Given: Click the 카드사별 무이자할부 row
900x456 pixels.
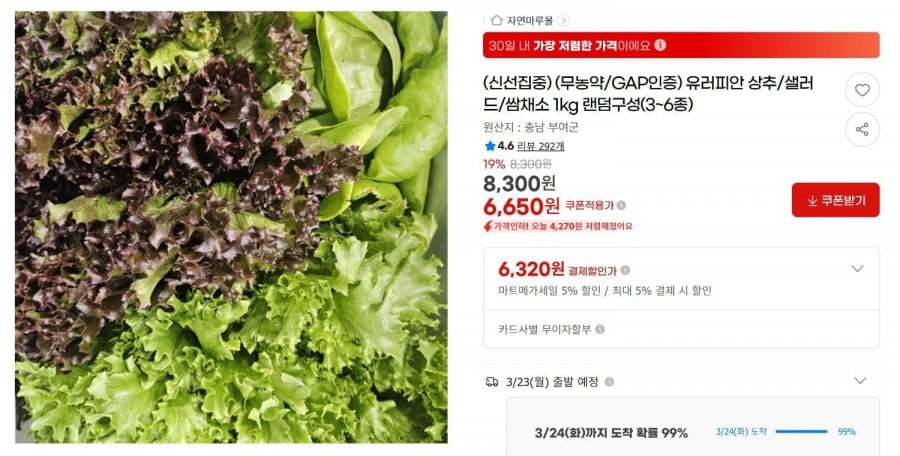Looking at the screenshot, I should point(681,329).
